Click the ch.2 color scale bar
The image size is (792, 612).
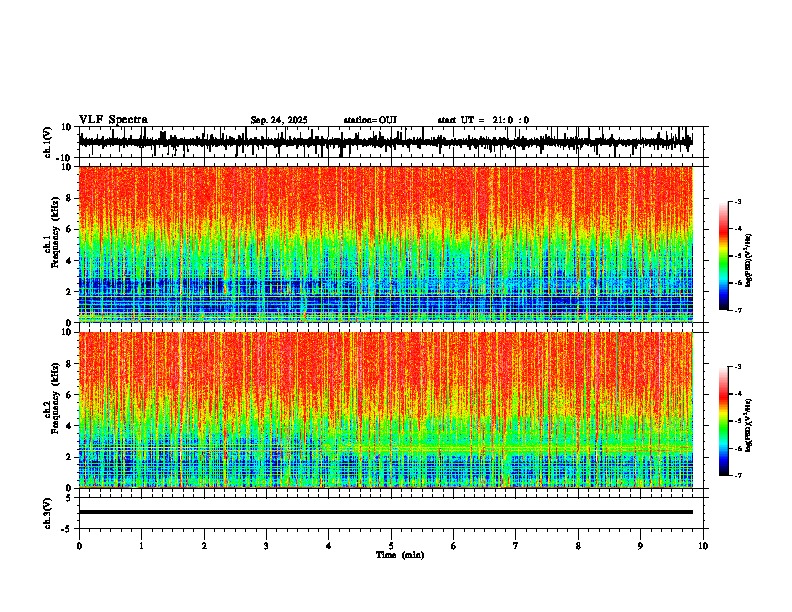[723, 421]
